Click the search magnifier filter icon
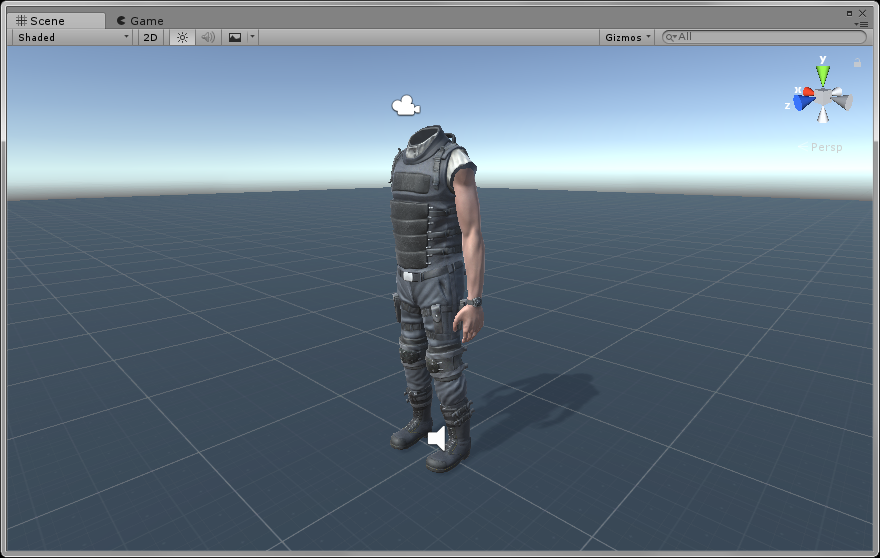The height and width of the screenshot is (558, 880). pyautogui.click(x=670, y=38)
